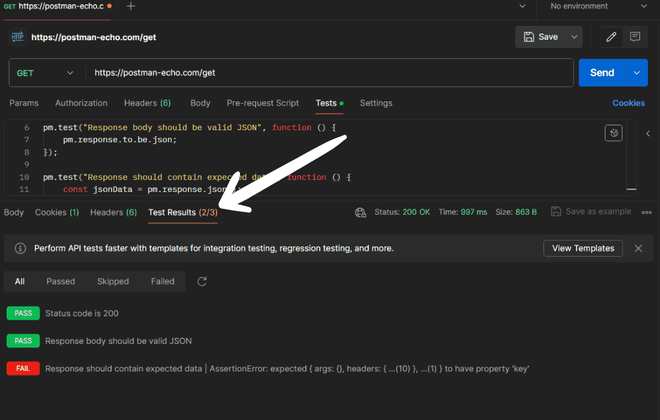The image size is (660, 420).
Task: Click code line 7 pm.response.to.be.json
Action: tap(120, 140)
